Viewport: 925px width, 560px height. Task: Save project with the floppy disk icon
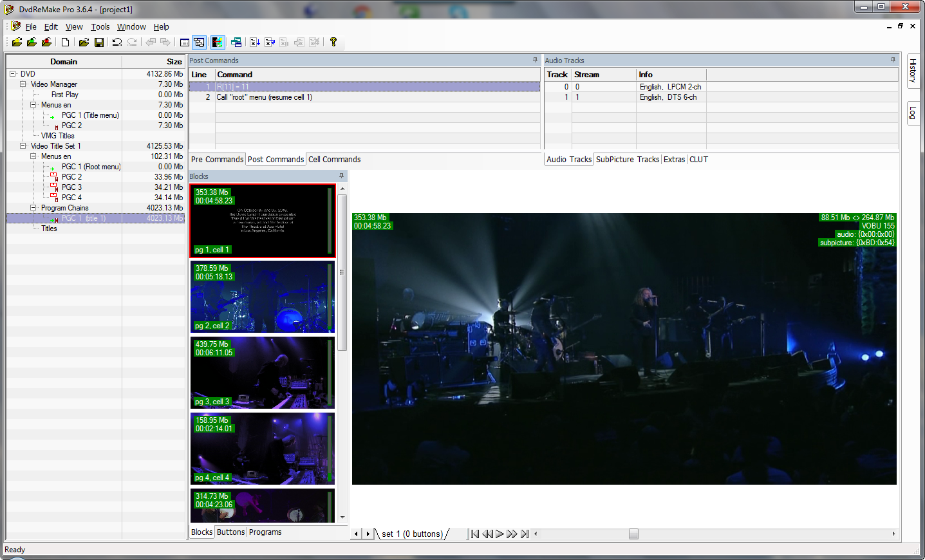point(99,42)
